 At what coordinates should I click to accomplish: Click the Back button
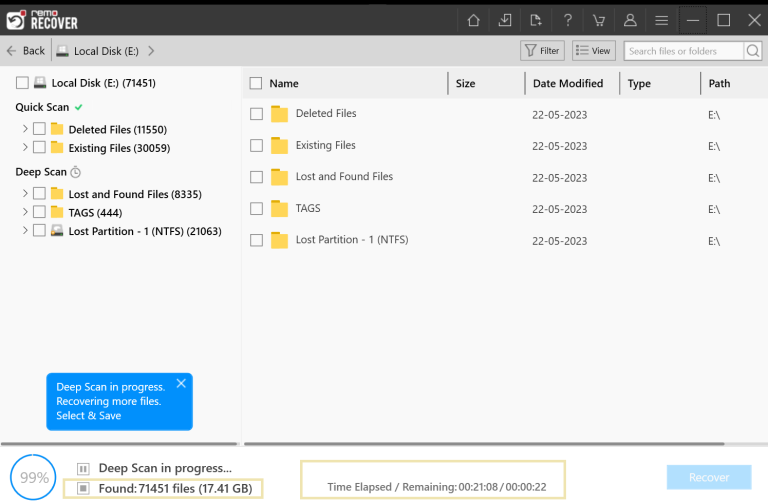pyautogui.click(x=26, y=51)
